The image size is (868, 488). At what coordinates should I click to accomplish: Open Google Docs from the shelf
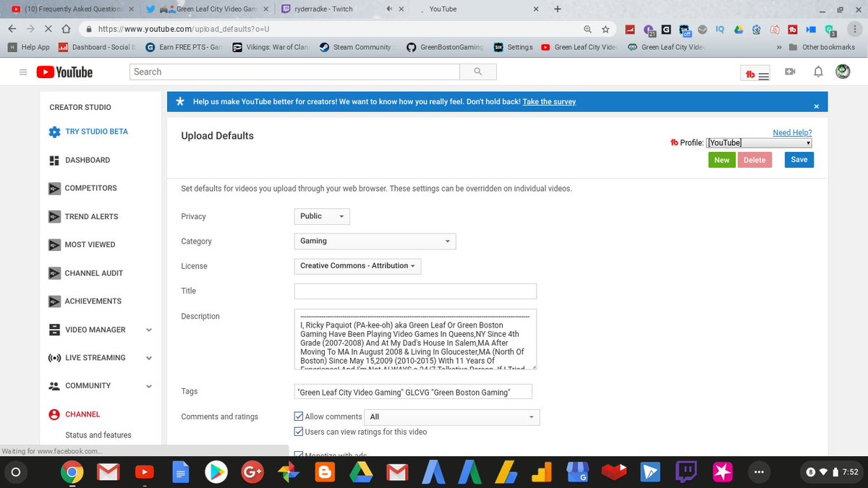(179, 473)
